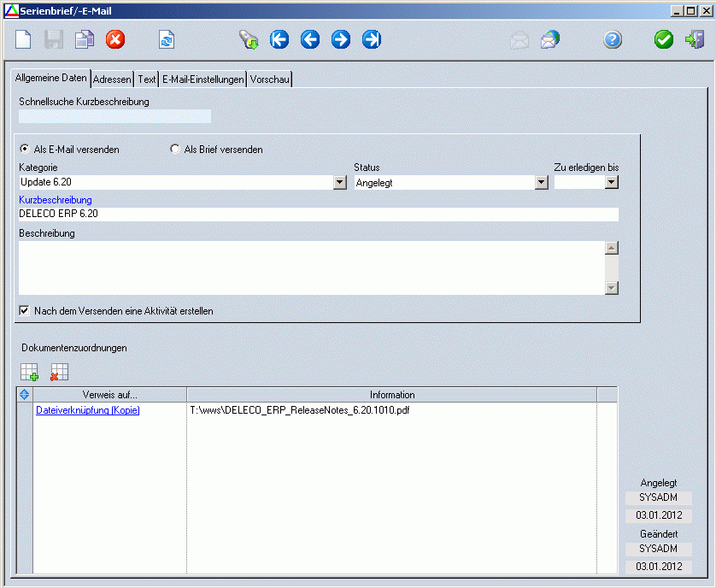Click the copy record icon
The image size is (716, 588).
84,39
